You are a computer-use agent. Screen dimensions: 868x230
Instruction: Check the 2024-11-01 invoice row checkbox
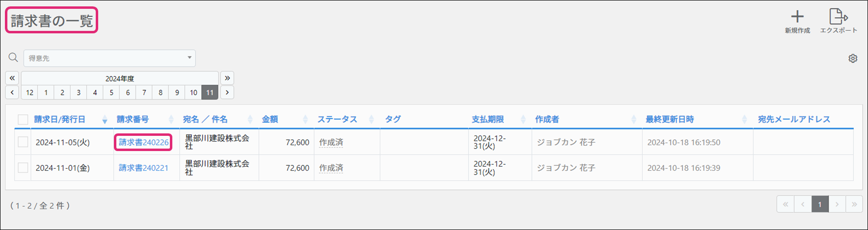click(x=23, y=168)
